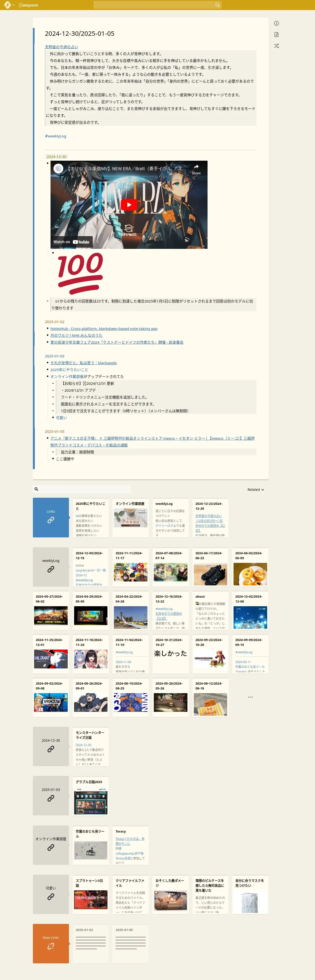Open the オンライン作業部屋 card
Viewport: 315px width, 980px height.
[x=131, y=517]
